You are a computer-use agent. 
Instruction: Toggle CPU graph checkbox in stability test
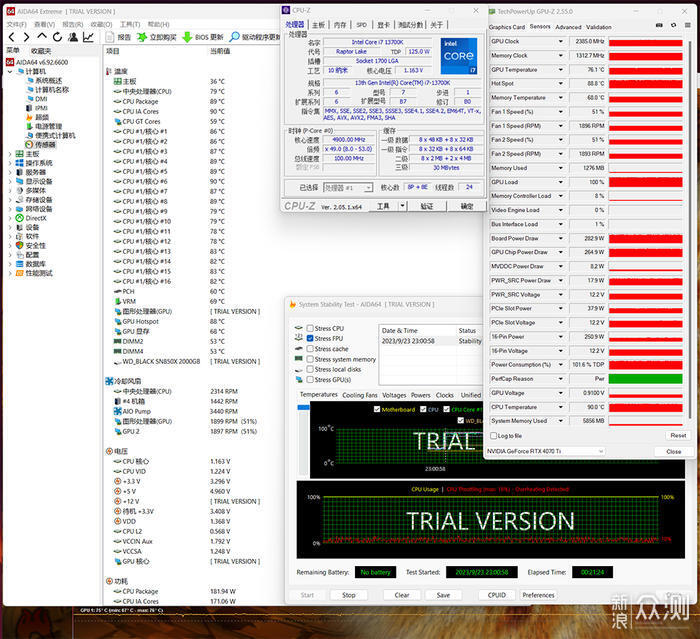pos(423,409)
